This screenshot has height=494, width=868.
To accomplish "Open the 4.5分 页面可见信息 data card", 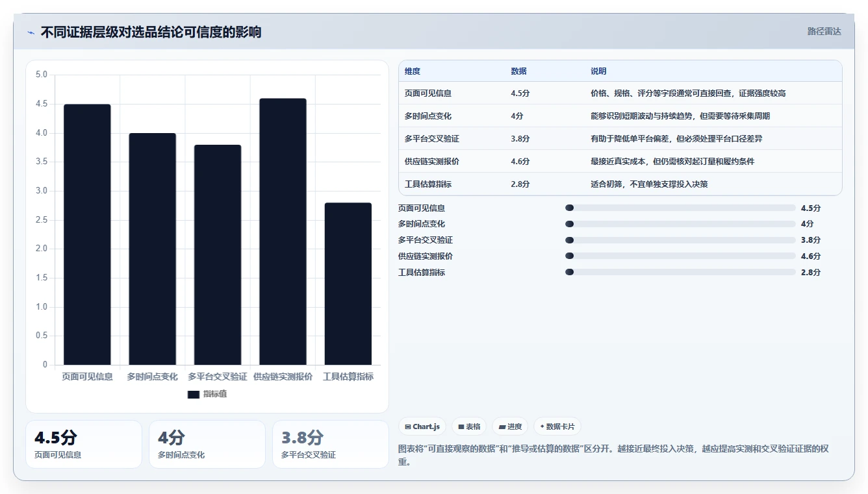I will click(x=84, y=444).
